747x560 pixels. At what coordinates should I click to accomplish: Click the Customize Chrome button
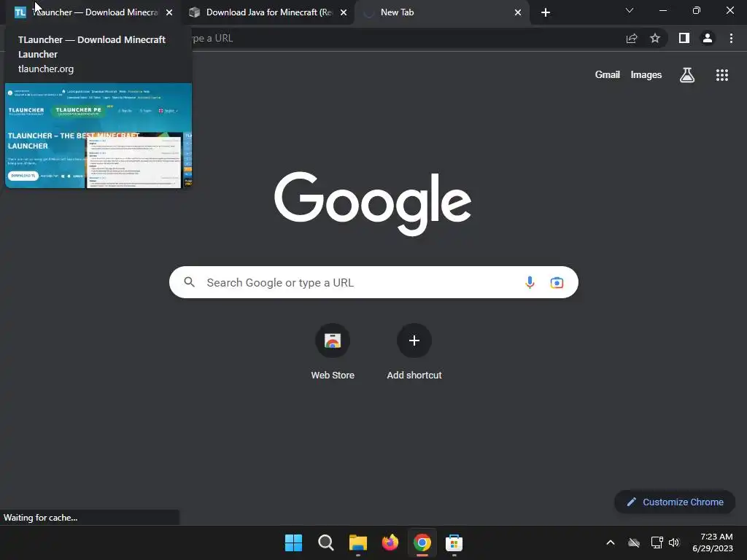[675, 502]
